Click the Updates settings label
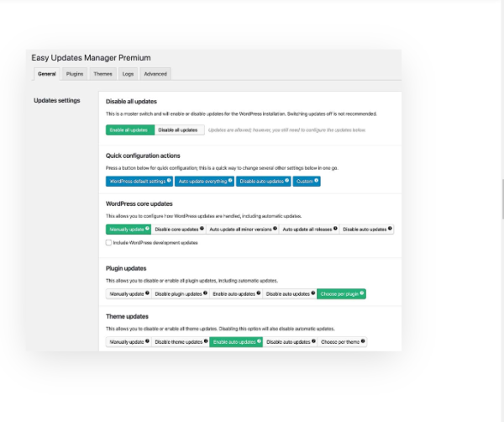Image resolution: width=504 pixels, height=422 pixels. point(57,101)
